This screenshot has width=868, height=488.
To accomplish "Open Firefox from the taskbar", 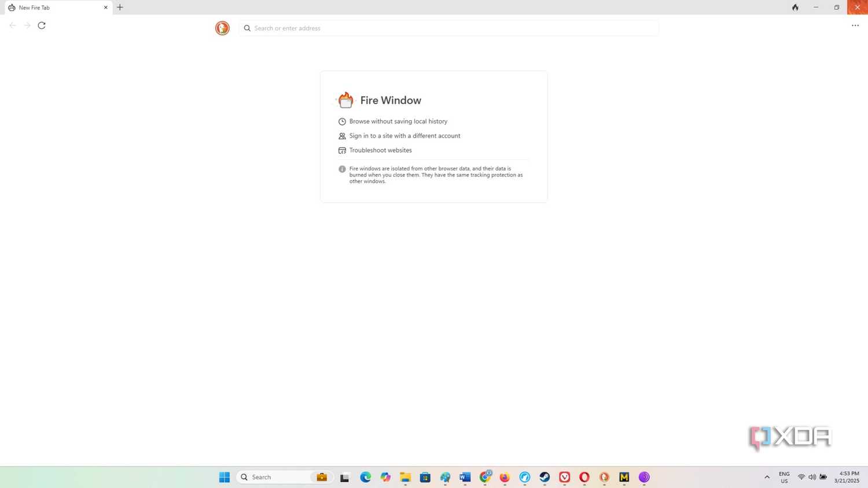I will tap(505, 477).
